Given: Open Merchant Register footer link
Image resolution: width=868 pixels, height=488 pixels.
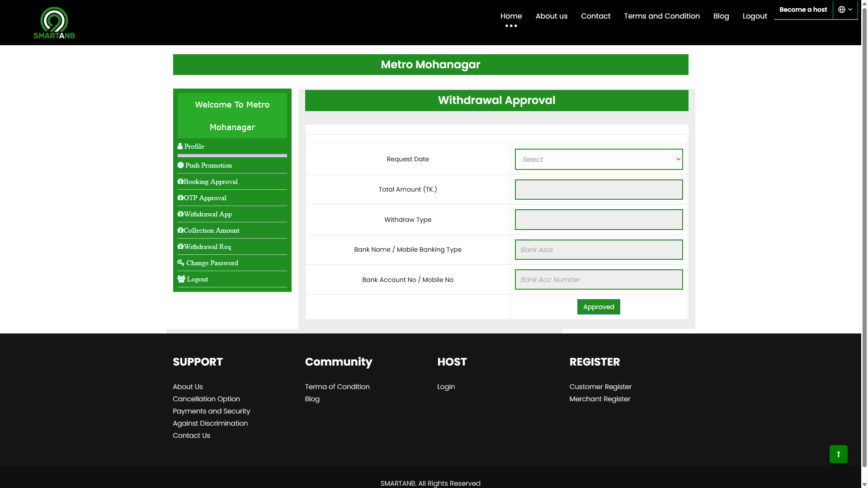Looking at the screenshot, I should [x=599, y=399].
